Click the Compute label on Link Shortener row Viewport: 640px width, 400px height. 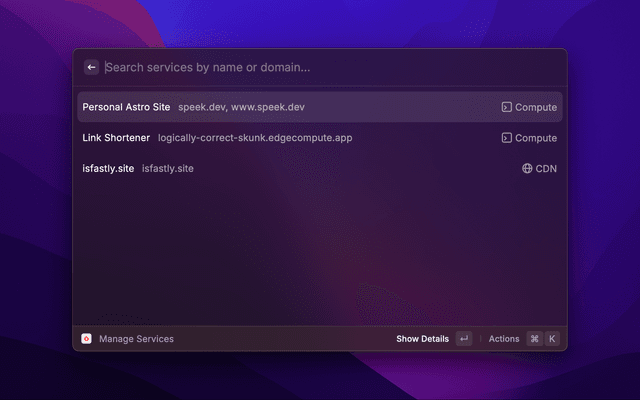coord(536,138)
